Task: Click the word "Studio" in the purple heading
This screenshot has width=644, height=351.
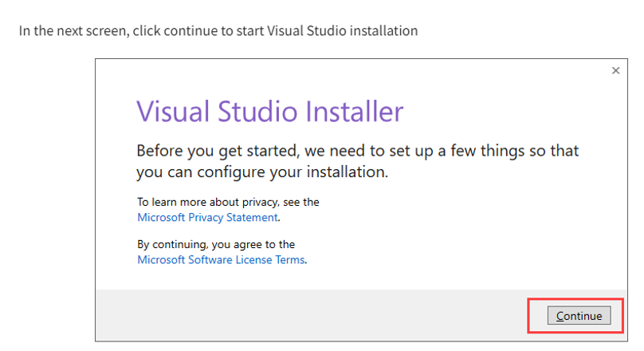Action: pyautogui.click(x=260, y=111)
